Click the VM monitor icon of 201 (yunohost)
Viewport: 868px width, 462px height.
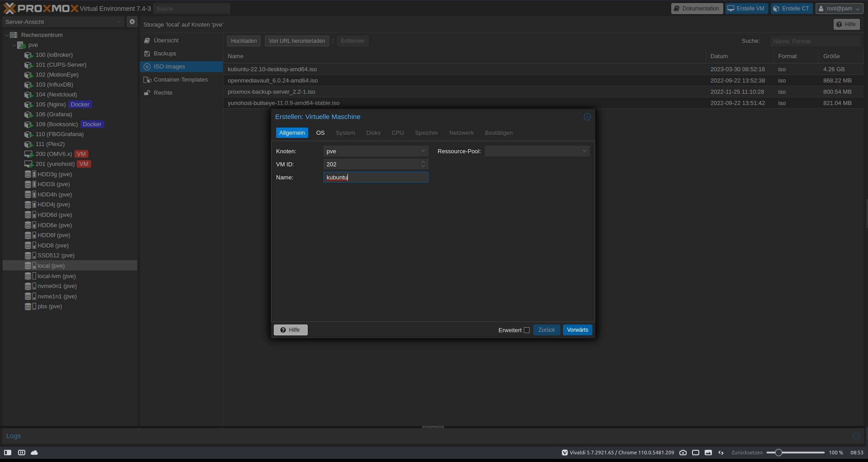(28, 164)
